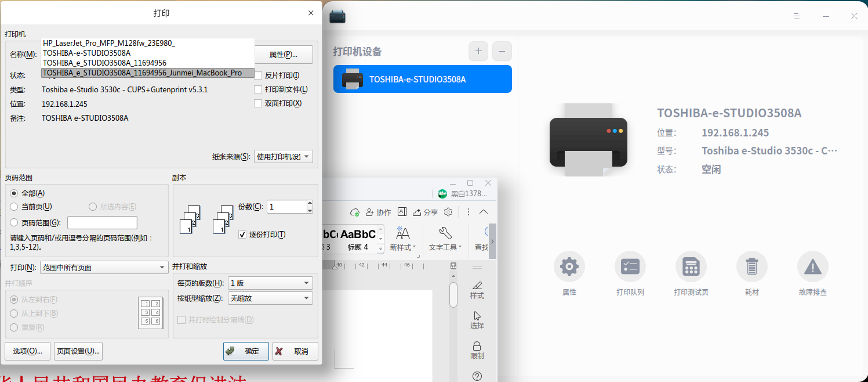The image size is (868, 382).
Task: Enable 双面打印 duplex printing checkbox
Action: pyautogui.click(x=257, y=103)
